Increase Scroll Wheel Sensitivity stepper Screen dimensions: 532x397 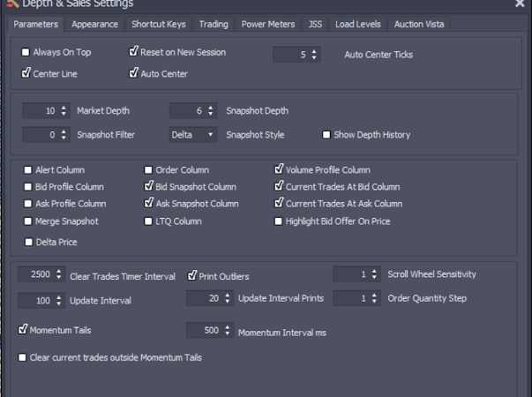tap(374, 271)
